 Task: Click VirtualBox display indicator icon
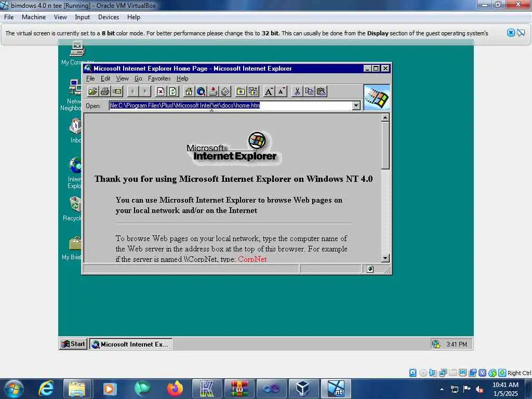tap(462, 373)
